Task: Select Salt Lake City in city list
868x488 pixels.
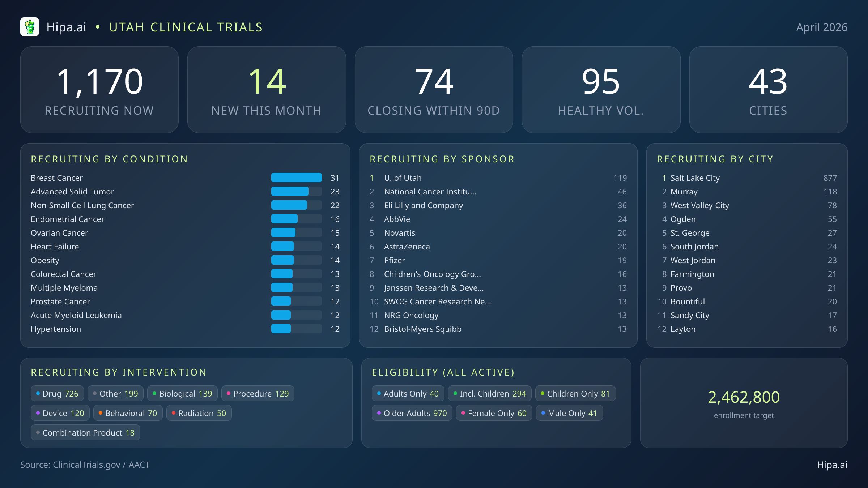Action: click(747, 178)
